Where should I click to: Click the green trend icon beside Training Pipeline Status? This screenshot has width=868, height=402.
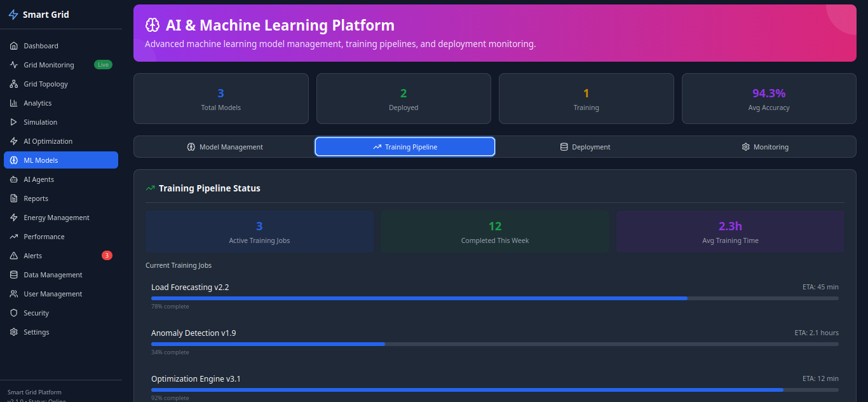click(x=151, y=188)
